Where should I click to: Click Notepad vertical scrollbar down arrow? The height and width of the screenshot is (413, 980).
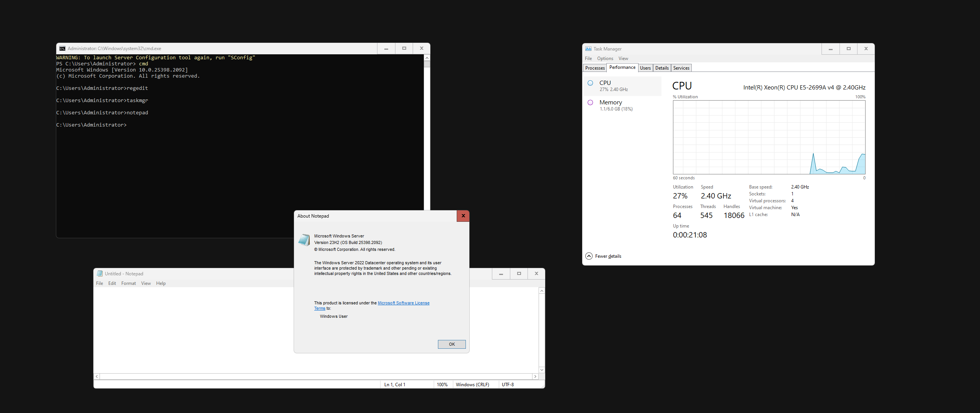coord(542,370)
